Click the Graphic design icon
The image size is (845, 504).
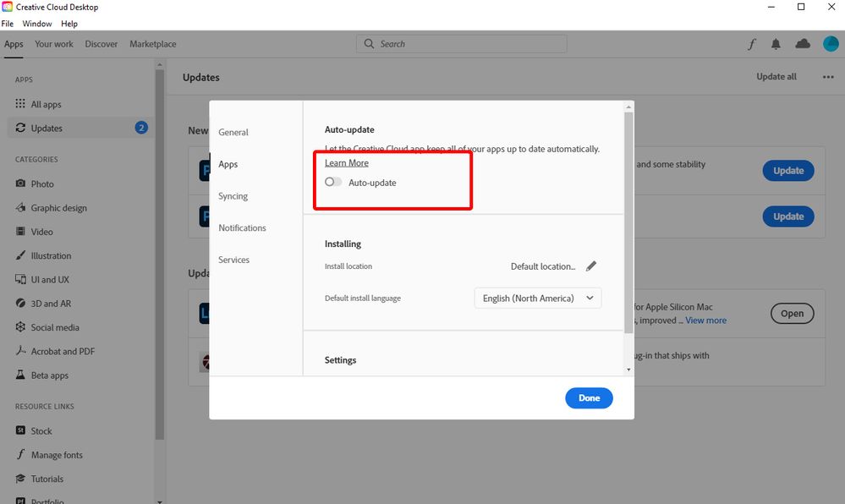coord(20,207)
